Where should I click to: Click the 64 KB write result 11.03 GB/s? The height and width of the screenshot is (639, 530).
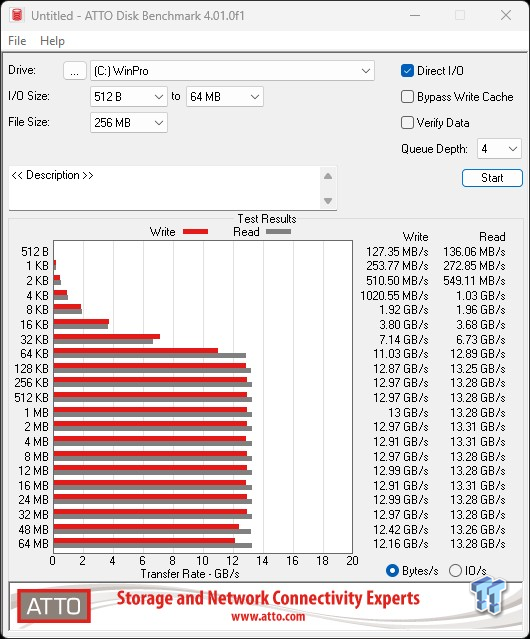[x=401, y=354]
